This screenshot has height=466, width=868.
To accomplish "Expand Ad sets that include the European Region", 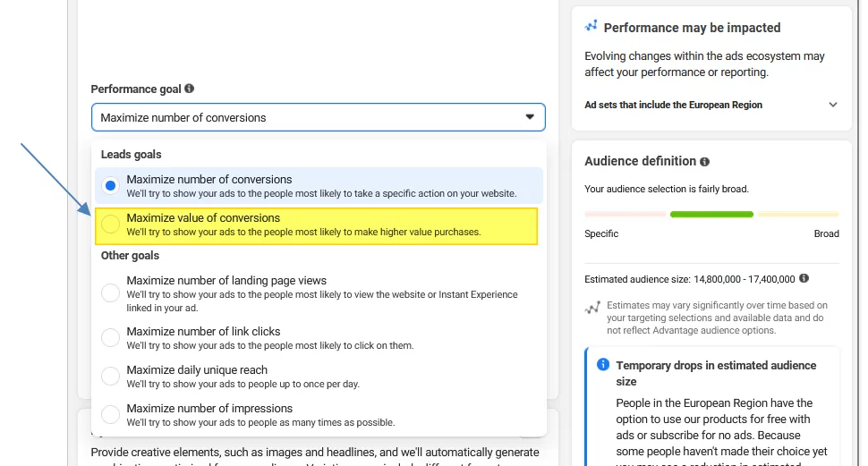I will point(711,105).
